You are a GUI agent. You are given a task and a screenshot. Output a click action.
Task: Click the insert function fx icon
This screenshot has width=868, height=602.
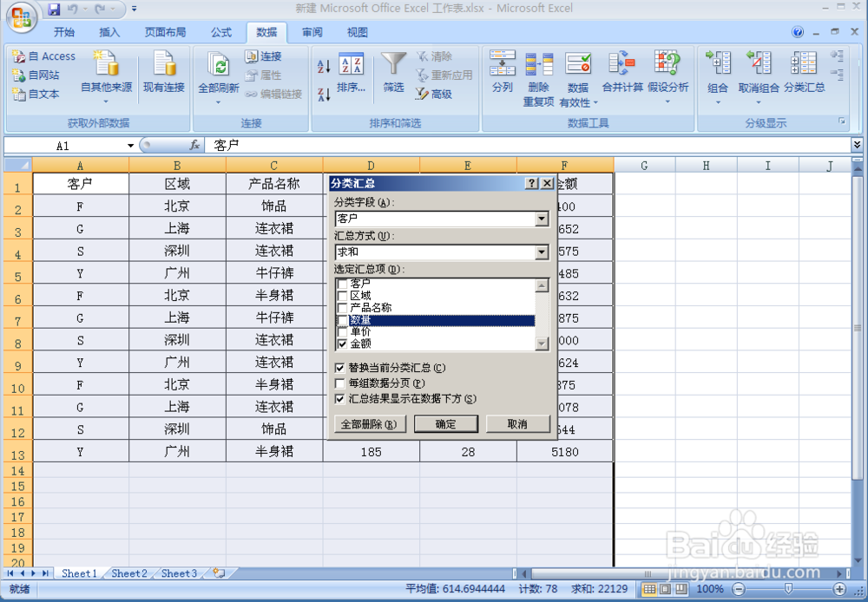(x=194, y=145)
